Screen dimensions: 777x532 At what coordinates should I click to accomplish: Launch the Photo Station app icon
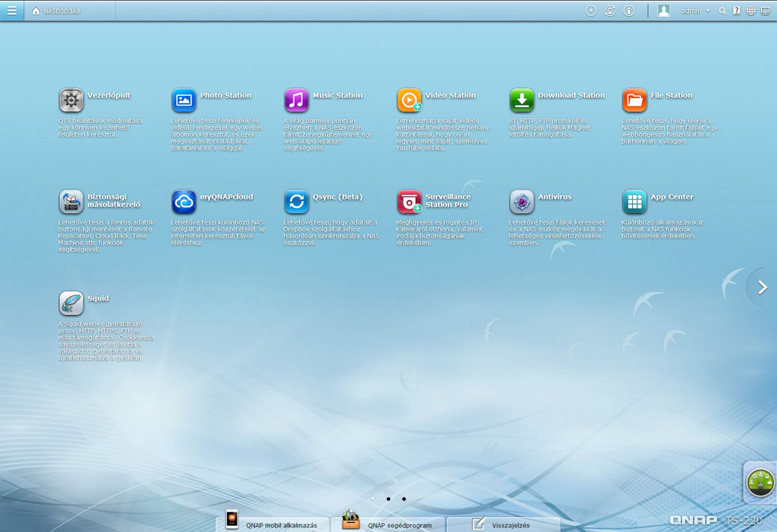(x=184, y=100)
